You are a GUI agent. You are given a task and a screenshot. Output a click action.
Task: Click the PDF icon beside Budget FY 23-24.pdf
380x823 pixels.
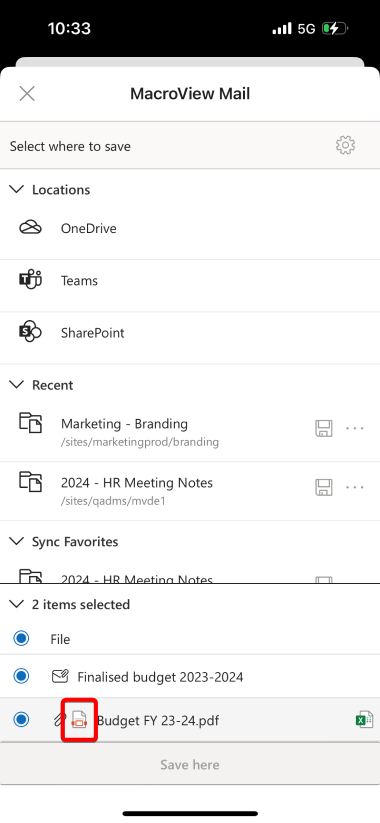point(79,720)
